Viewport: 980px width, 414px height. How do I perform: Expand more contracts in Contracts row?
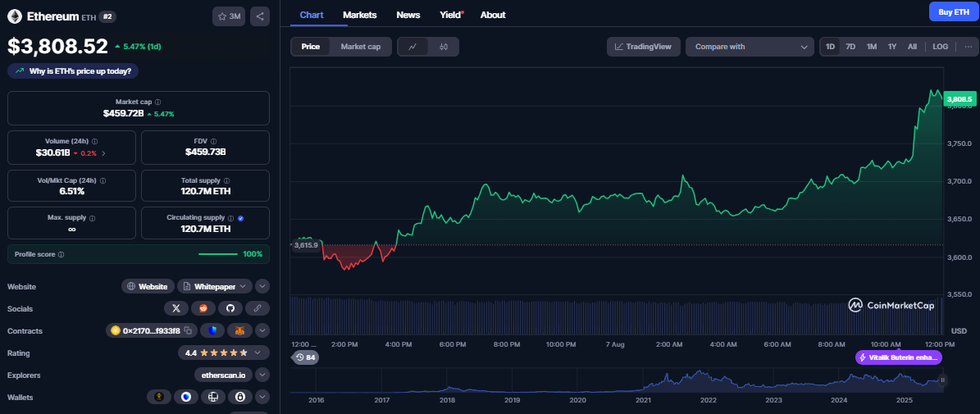click(x=262, y=330)
